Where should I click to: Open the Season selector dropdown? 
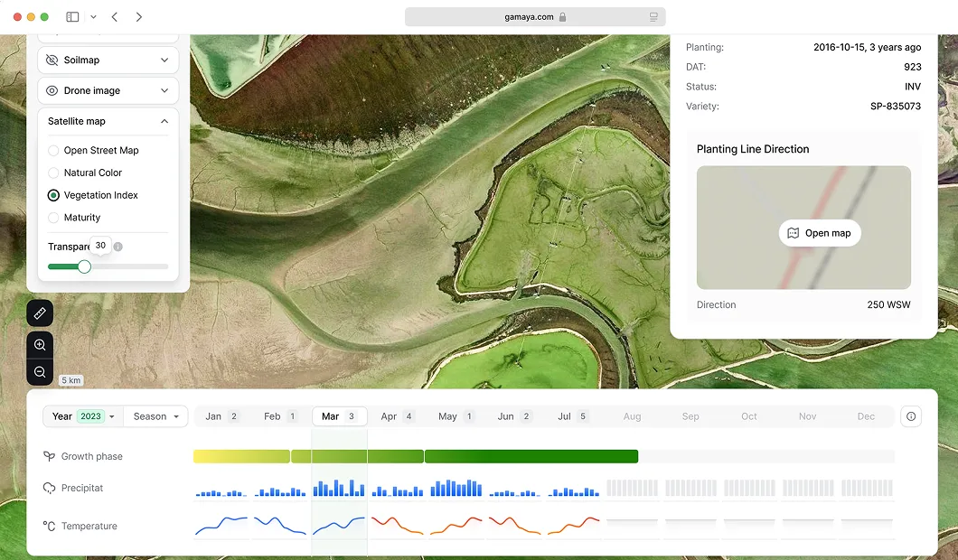tap(155, 416)
